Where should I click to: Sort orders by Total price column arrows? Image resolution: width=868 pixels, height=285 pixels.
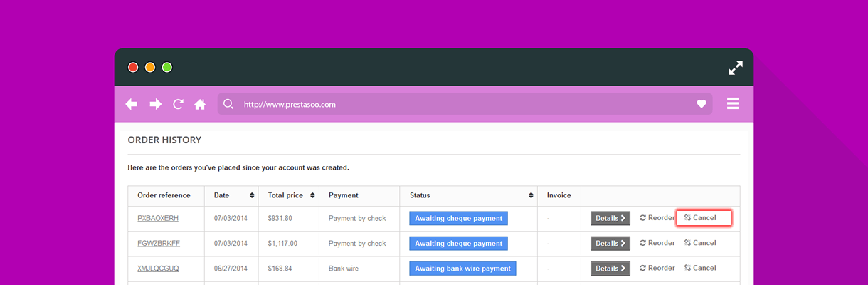[x=312, y=195]
